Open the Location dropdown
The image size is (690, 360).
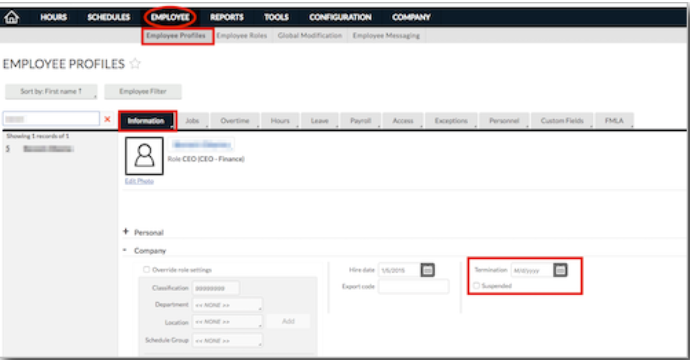(x=227, y=322)
